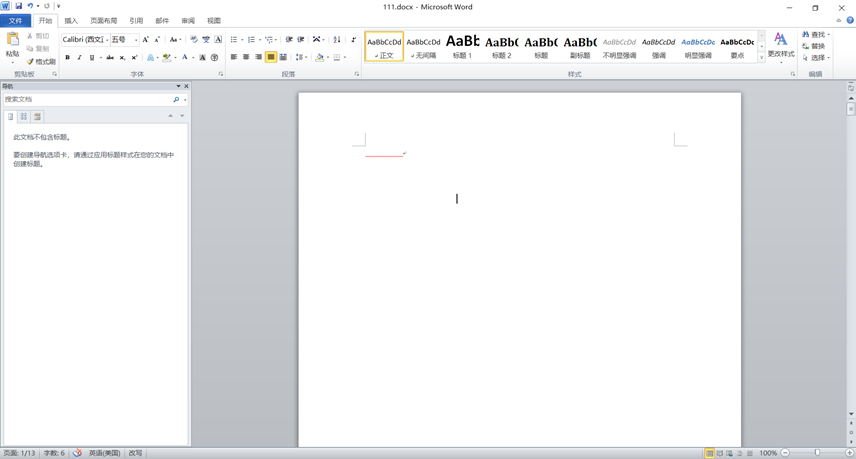Screen dimensions: 856x459
Task: Align text right
Action: click(x=258, y=57)
